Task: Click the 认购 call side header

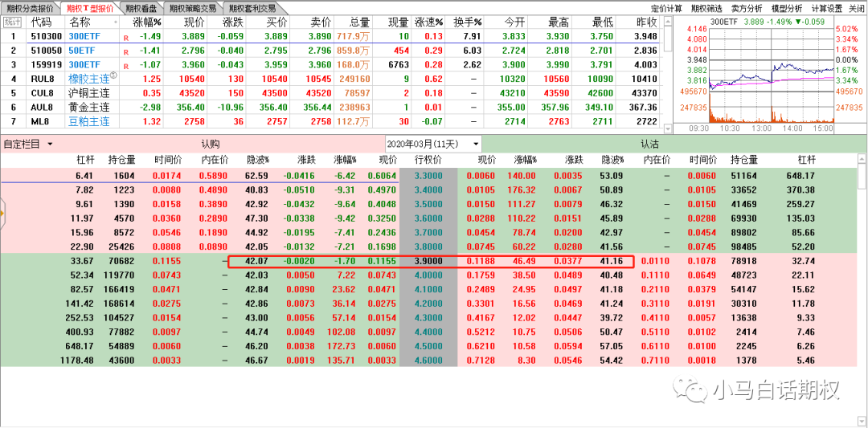Action: [211, 145]
